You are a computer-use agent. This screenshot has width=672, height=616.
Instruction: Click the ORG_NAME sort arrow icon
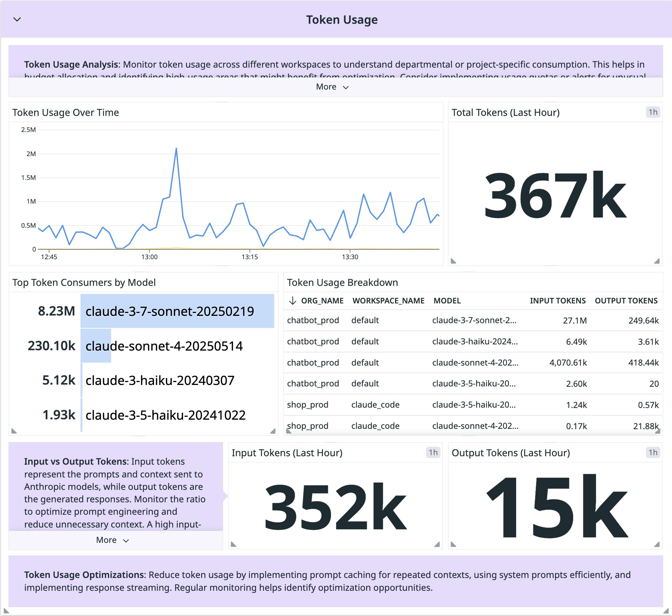pos(292,301)
